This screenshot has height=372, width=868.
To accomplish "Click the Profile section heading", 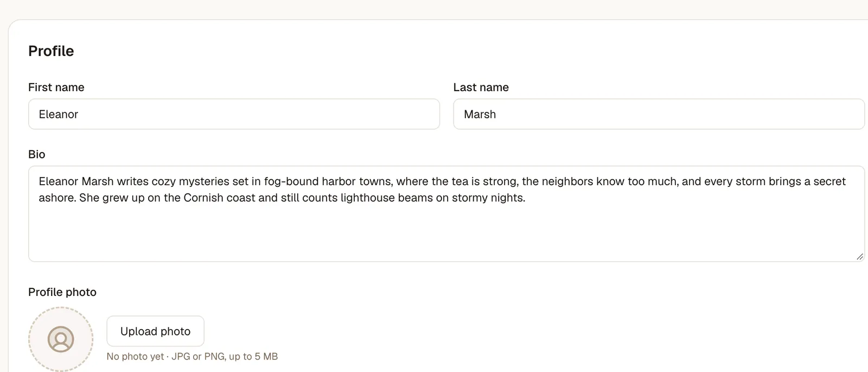I will tap(51, 51).
